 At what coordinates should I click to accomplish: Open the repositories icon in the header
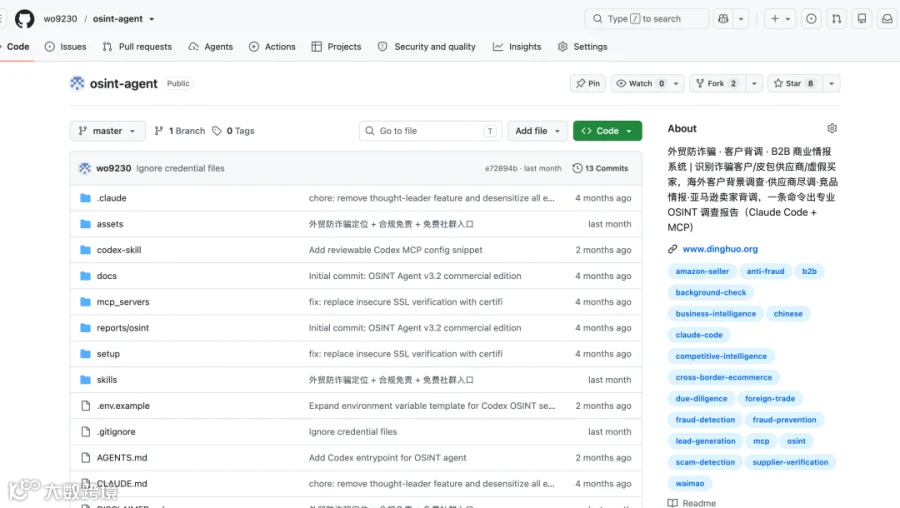click(x=862, y=19)
